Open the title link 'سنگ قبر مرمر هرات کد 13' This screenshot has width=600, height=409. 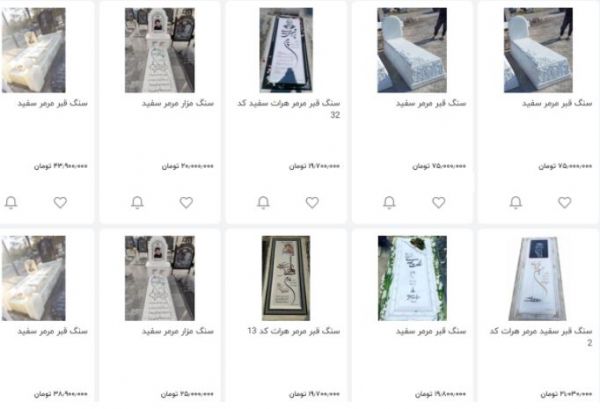tap(293, 331)
